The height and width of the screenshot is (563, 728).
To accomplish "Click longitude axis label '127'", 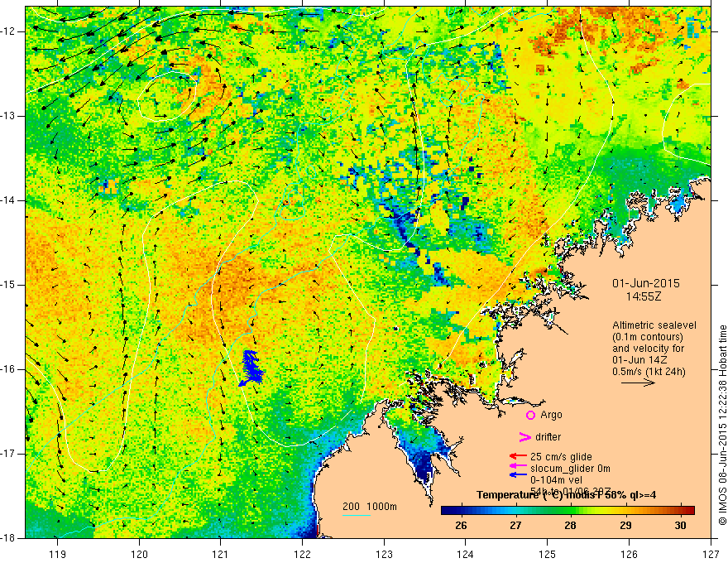I will 711,554.
